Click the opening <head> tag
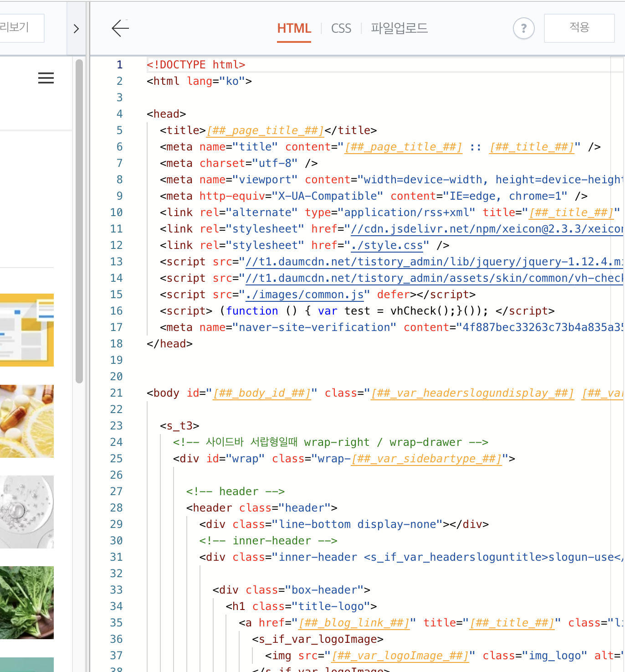Image resolution: width=625 pixels, height=672 pixels. (166, 114)
